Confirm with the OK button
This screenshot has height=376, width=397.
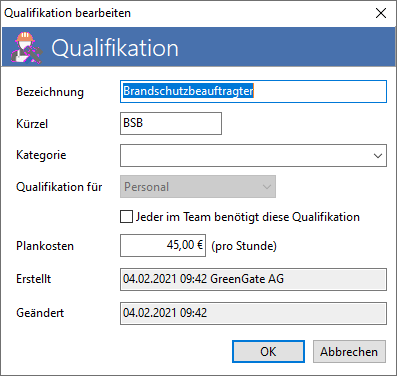(268, 351)
